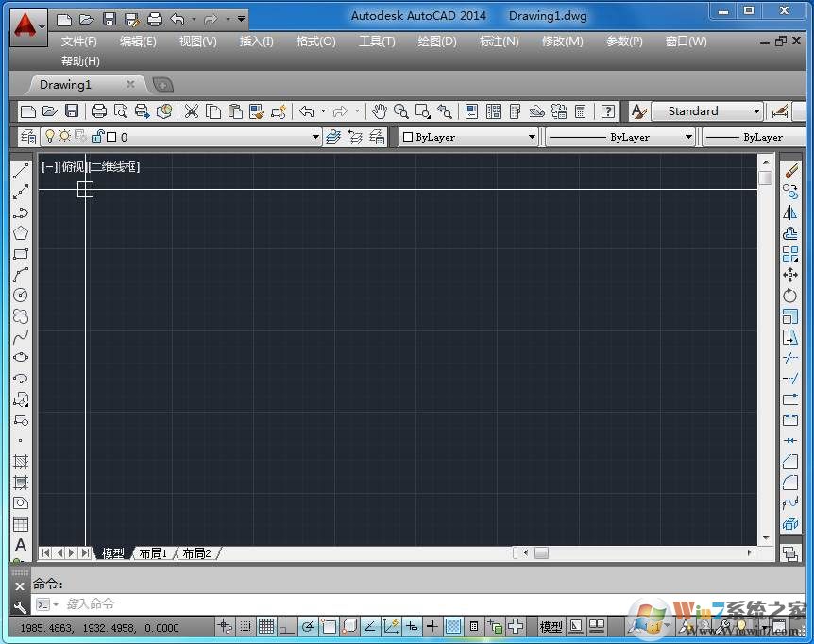Open the 工具(T) menu
This screenshot has height=644, width=814.
click(x=376, y=42)
